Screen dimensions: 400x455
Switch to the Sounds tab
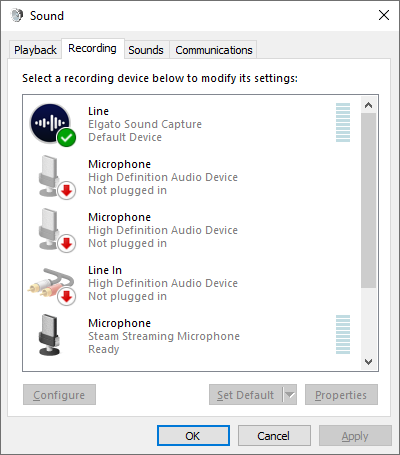coord(146,50)
